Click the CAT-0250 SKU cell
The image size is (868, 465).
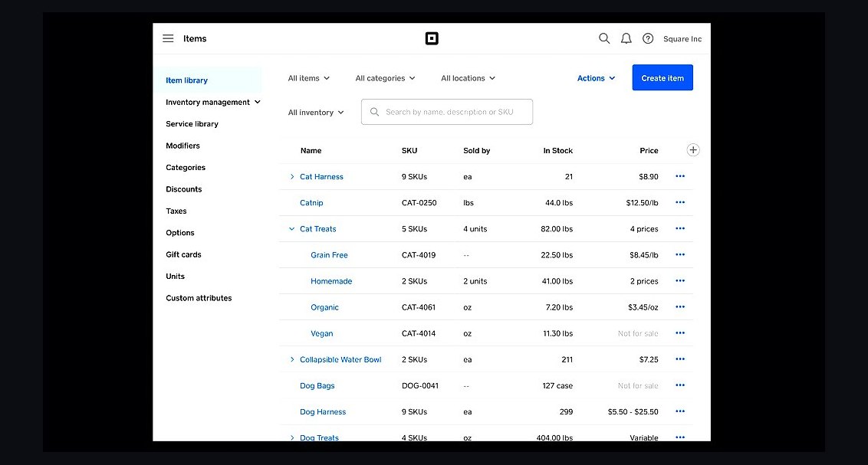(x=419, y=203)
